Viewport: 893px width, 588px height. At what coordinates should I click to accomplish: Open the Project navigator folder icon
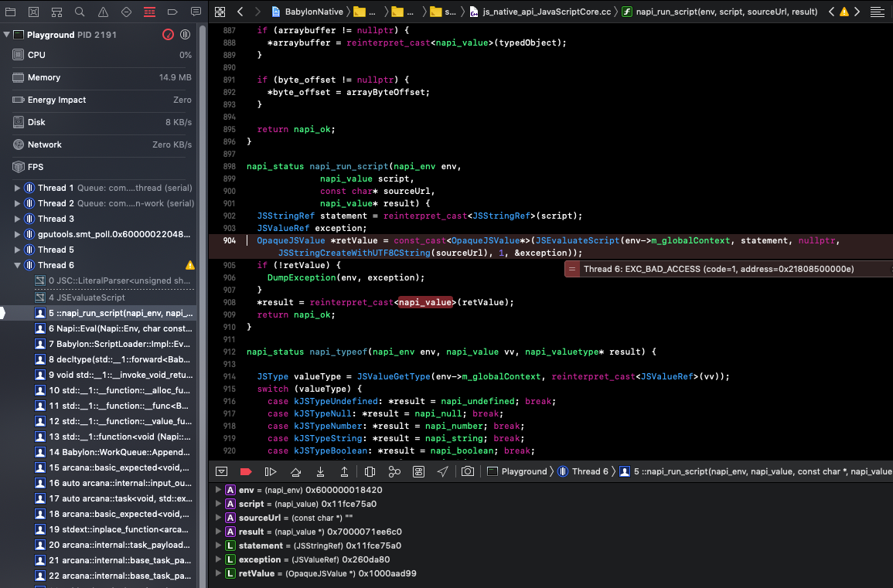pyautogui.click(x=10, y=12)
